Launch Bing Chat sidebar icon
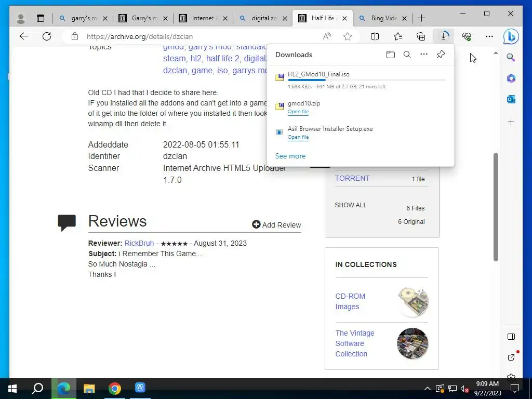 (511, 37)
